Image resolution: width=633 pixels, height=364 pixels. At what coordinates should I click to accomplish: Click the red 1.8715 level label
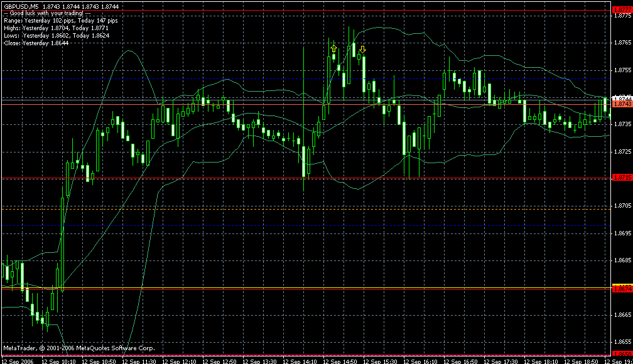click(622, 178)
